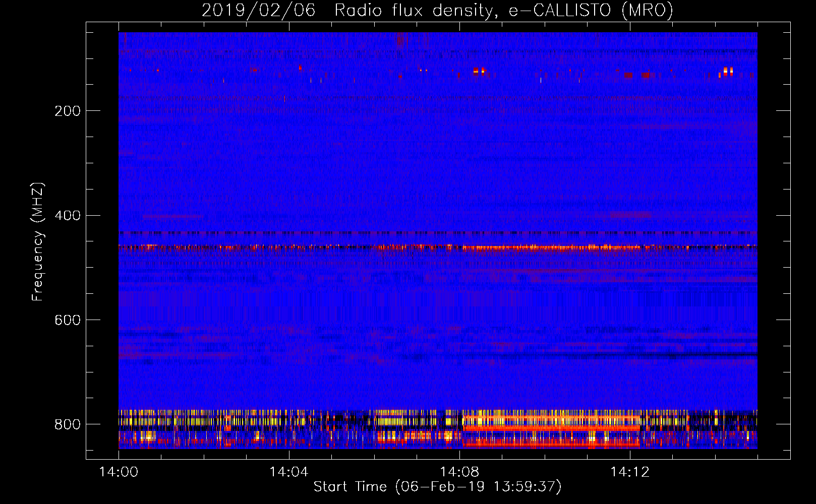Click the '14:04' time tick label
Viewport: 816px width, 504px height.
(x=289, y=472)
